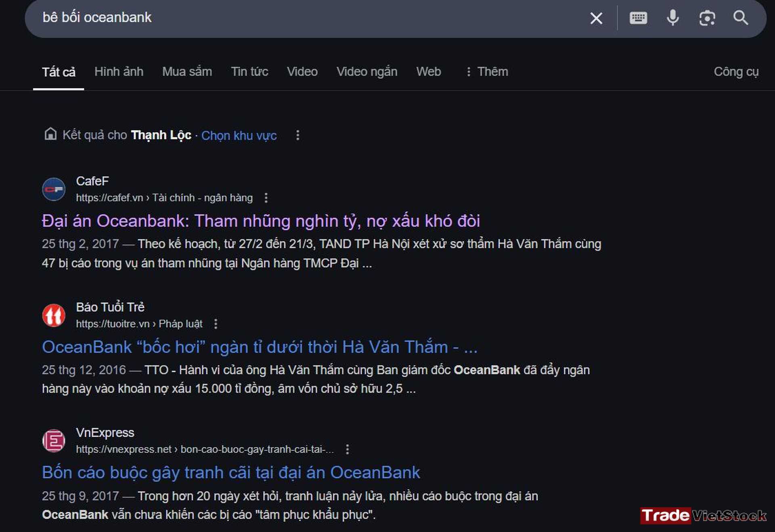Open the three-dot menu for the VnExpress result
Screen dimensions: 775x532
[x=347, y=449]
